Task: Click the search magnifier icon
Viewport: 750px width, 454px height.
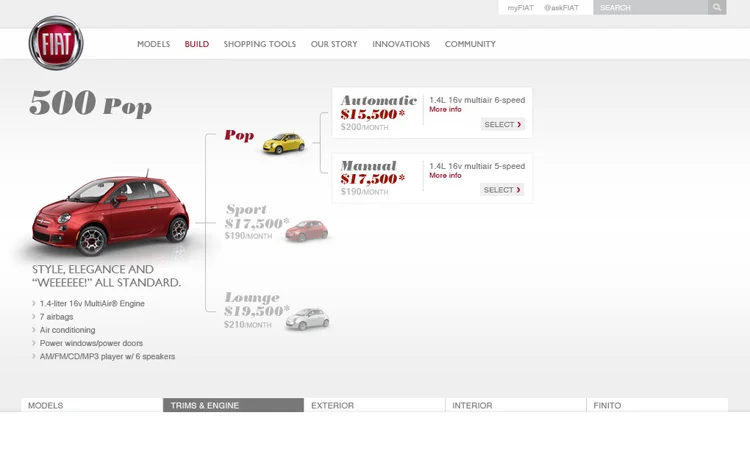Action: pyautogui.click(x=717, y=7)
